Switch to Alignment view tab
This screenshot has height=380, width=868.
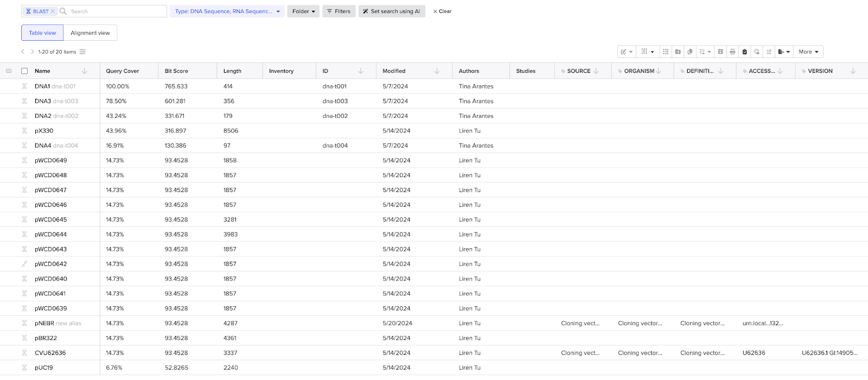pos(90,33)
